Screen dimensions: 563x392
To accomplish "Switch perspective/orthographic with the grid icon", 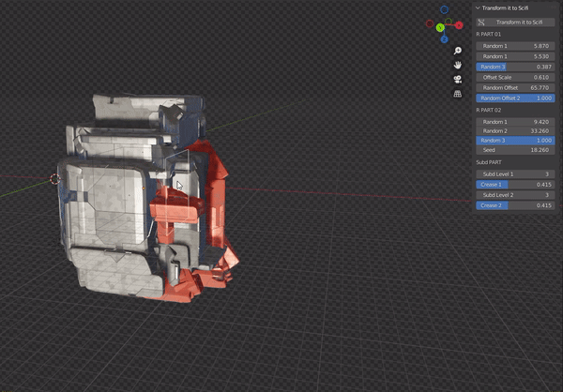I will tap(458, 94).
